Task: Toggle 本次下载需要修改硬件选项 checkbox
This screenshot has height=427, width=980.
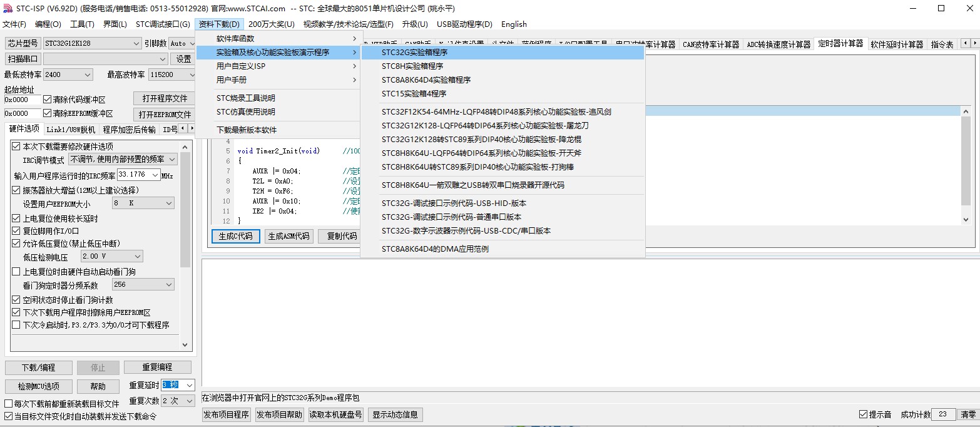Action: pyautogui.click(x=16, y=147)
